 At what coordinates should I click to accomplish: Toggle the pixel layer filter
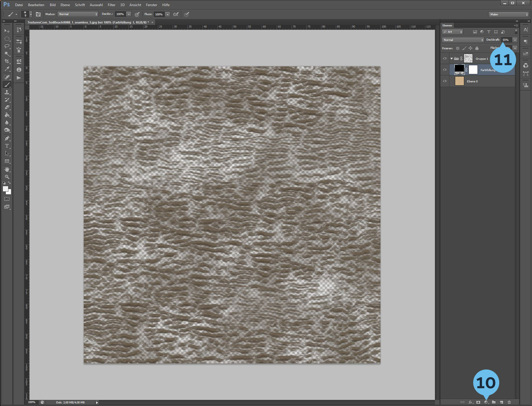(x=475, y=32)
